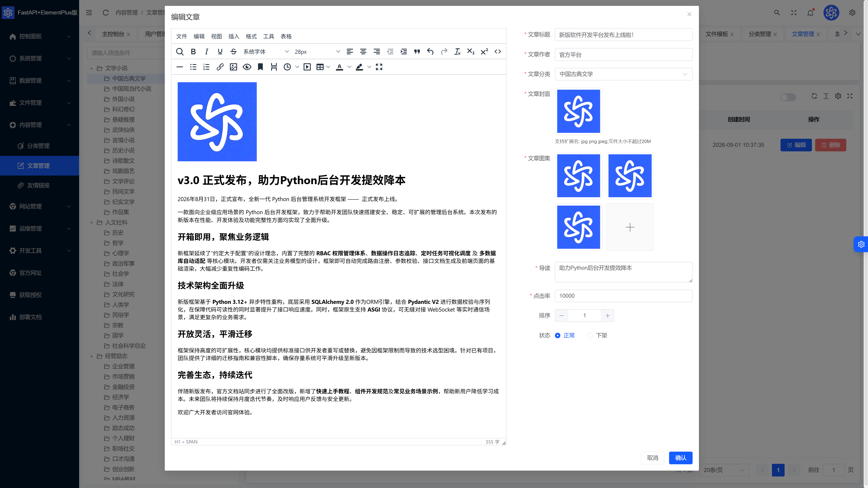Toggle bold formatting in editor toolbar
This screenshot has width=868, height=488.
[193, 52]
